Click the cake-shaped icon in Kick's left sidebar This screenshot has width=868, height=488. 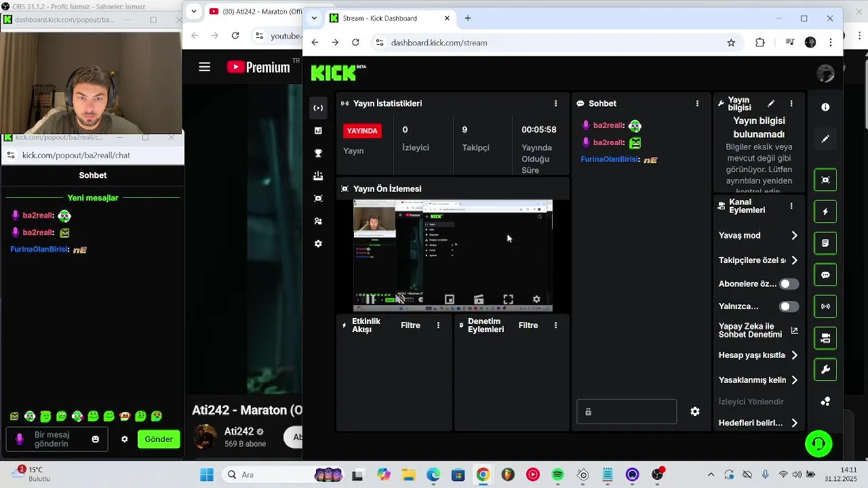(x=318, y=176)
